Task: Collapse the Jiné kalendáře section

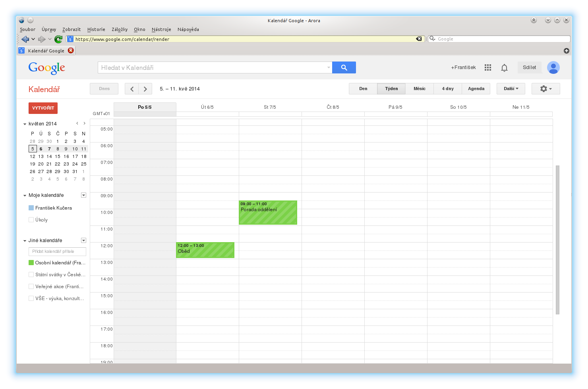Action: tap(25, 241)
